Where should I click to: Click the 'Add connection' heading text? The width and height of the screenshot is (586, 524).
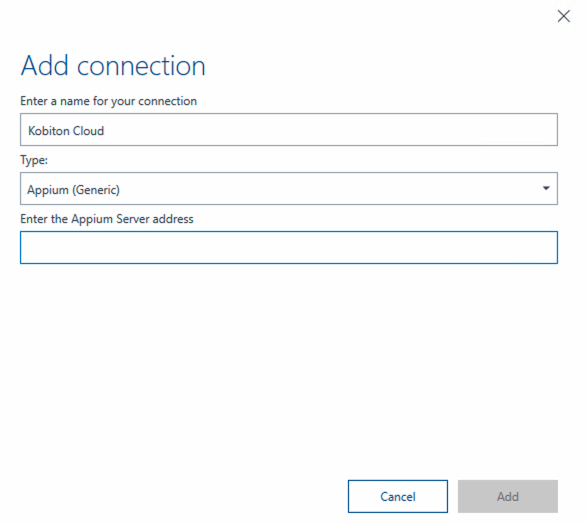pyautogui.click(x=113, y=66)
